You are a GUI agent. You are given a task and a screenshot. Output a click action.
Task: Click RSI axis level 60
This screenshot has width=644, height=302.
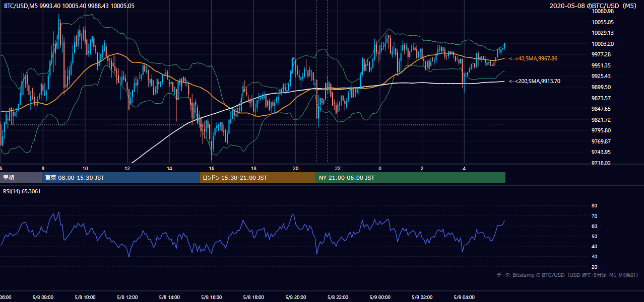(594, 226)
